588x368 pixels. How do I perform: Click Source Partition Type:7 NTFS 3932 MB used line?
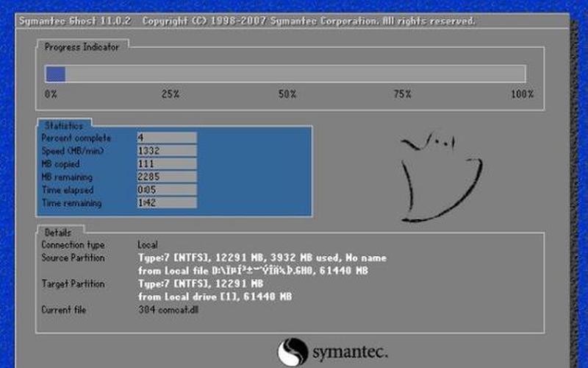262,258
